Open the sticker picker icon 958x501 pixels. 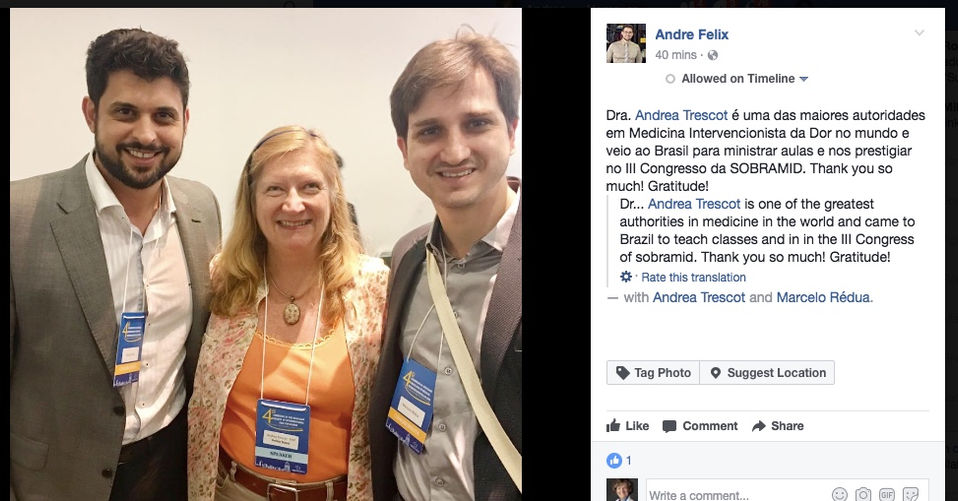[910, 494]
